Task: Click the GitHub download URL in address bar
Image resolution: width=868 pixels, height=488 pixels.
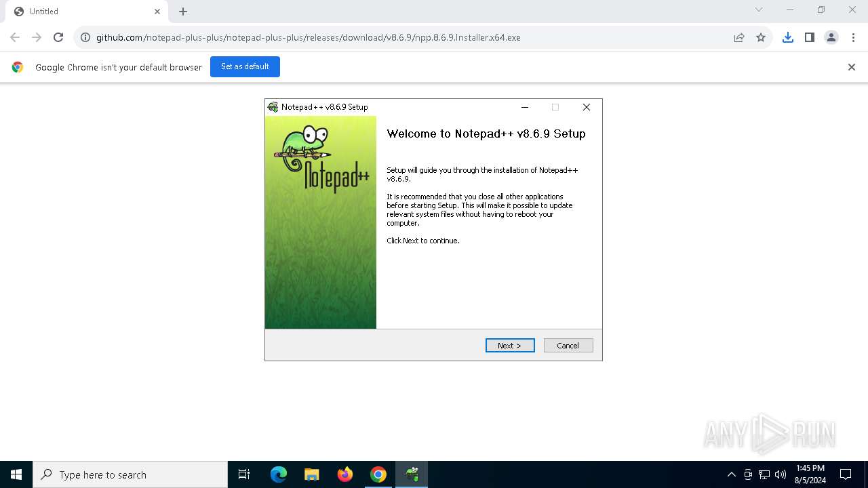Action: click(309, 37)
